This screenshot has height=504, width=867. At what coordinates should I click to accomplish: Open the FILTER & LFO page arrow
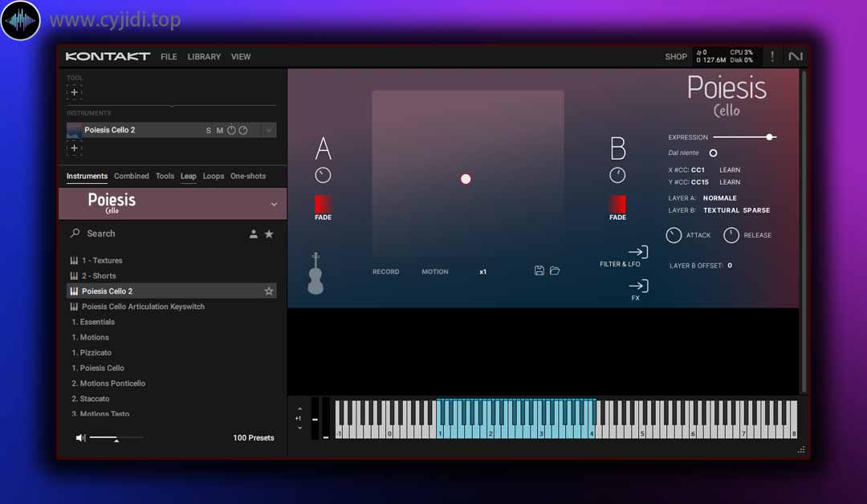(x=638, y=252)
